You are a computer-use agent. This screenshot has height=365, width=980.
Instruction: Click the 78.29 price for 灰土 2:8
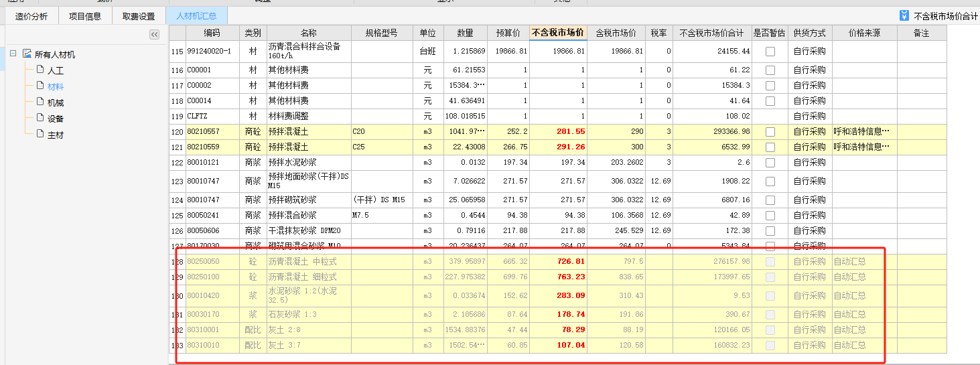click(x=558, y=330)
